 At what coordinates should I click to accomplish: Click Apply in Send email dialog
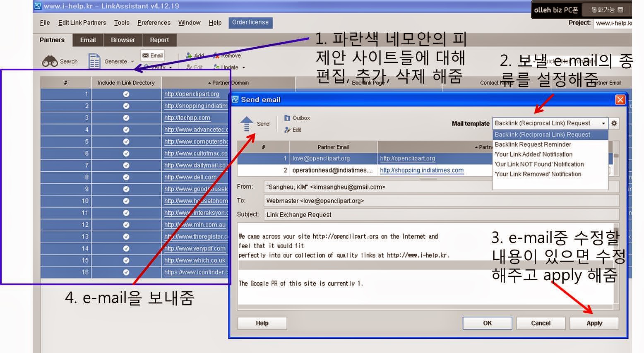[x=594, y=323]
